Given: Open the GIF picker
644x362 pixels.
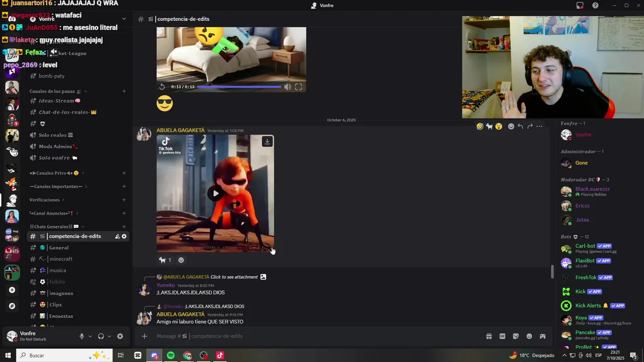Looking at the screenshot, I should click(x=502, y=336).
